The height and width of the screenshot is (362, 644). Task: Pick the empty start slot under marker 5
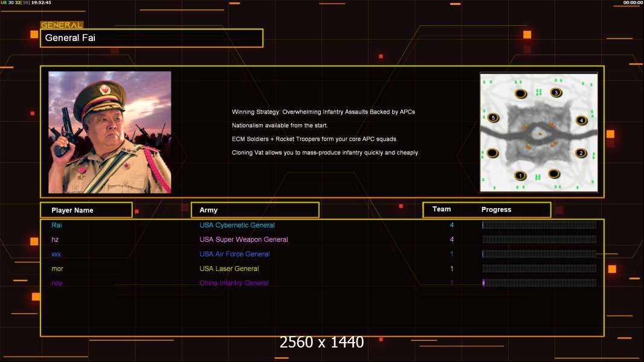click(492, 153)
